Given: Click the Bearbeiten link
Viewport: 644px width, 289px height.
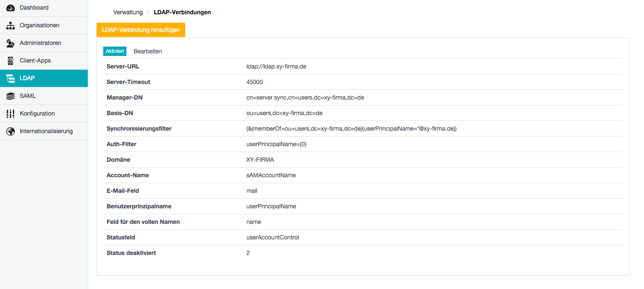Looking at the screenshot, I should 148,51.
